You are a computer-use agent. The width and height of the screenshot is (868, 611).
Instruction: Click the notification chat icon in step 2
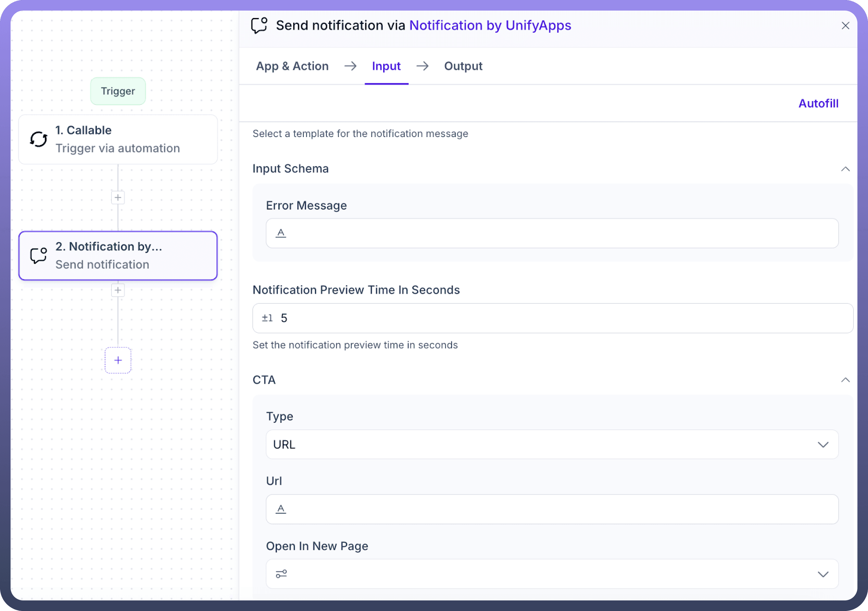pyautogui.click(x=39, y=256)
